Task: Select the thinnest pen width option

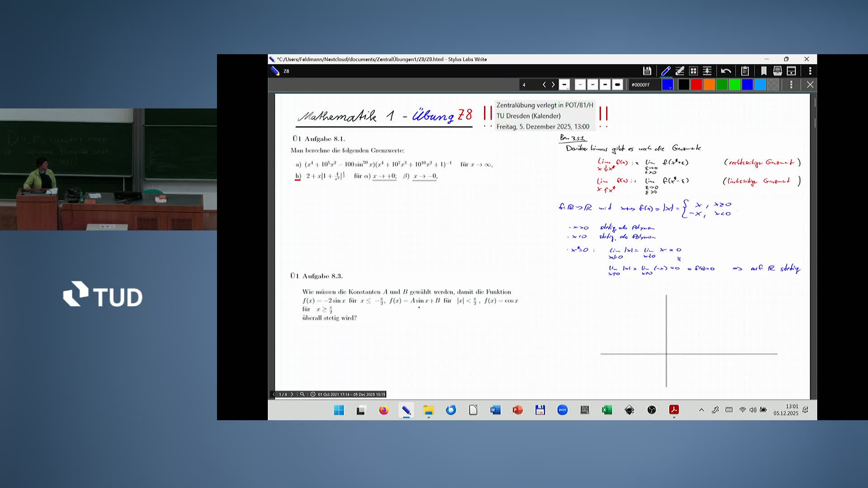Action: tap(580, 85)
